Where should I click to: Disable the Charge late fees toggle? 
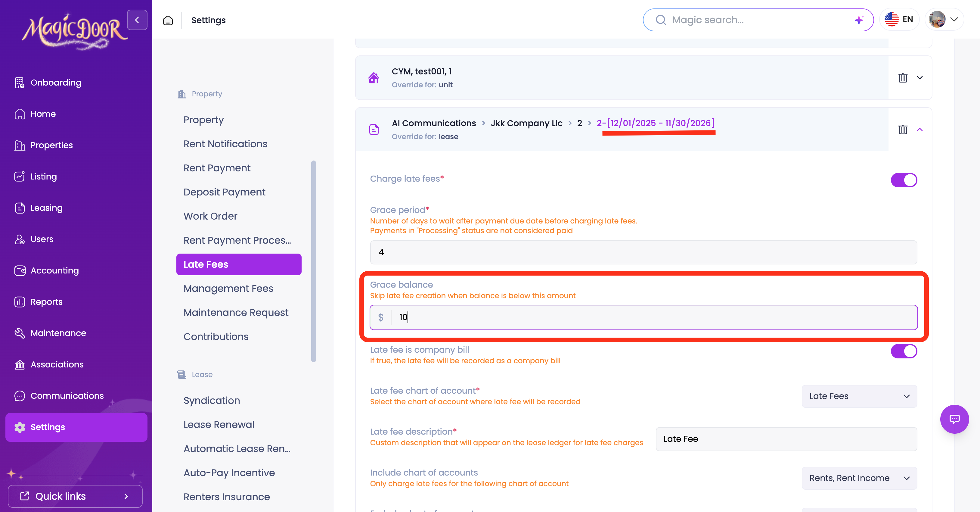[x=904, y=180]
